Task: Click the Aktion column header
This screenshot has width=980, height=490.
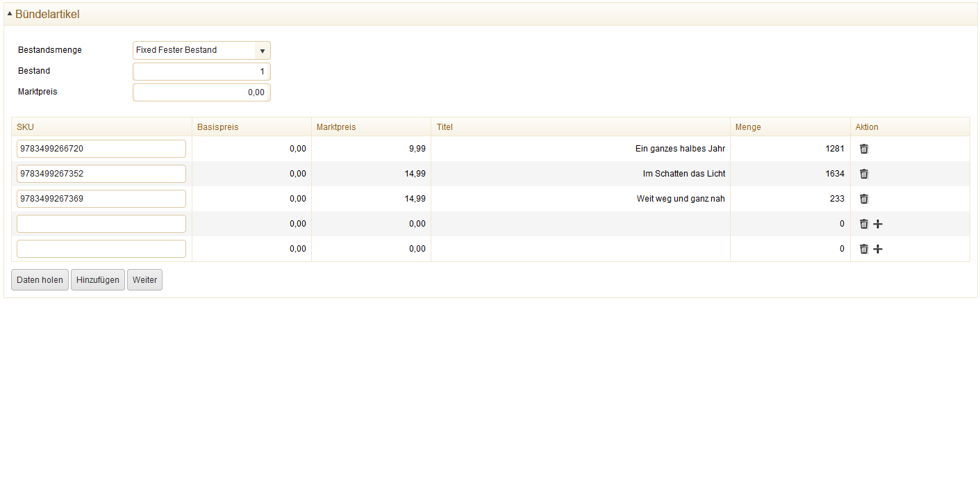Action: coord(910,127)
